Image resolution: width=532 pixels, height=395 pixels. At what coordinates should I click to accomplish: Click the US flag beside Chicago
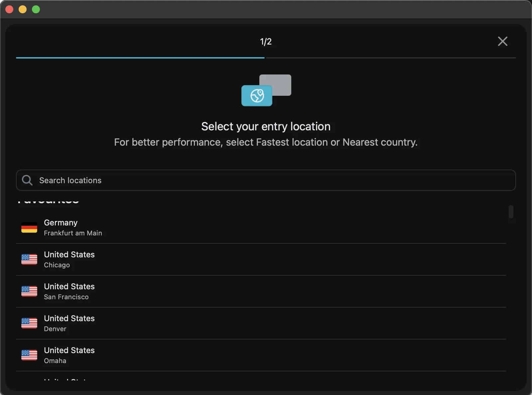pyautogui.click(x=29, y=259)
